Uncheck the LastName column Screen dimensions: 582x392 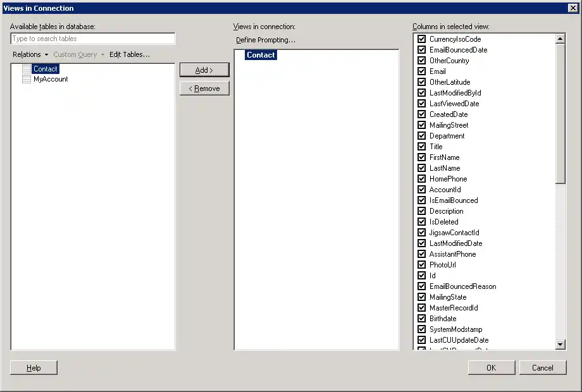[x=421, y=168]
